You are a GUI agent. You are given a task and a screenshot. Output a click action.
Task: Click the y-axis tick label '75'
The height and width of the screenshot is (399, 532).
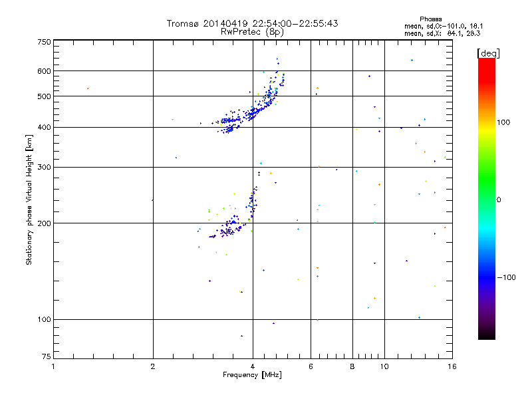47,356
